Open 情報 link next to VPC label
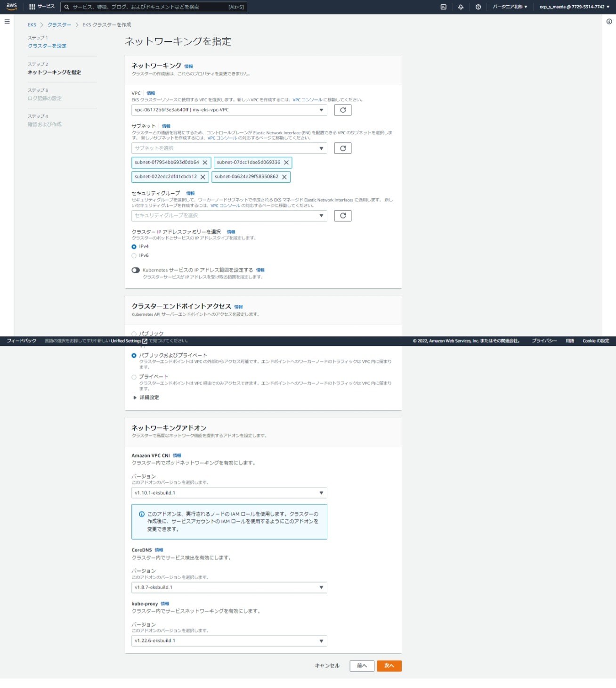Viewport: 616px width, 688px height. [151, 93]
